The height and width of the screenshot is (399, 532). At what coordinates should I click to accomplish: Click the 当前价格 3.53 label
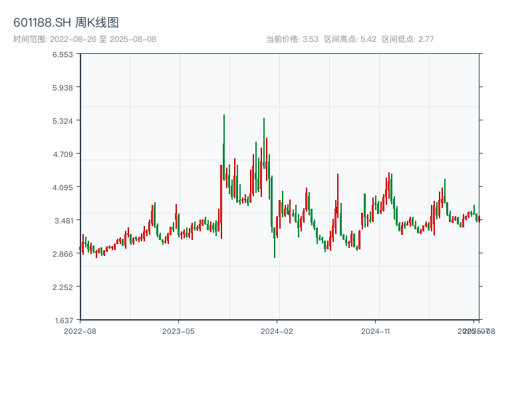(292, 39)
